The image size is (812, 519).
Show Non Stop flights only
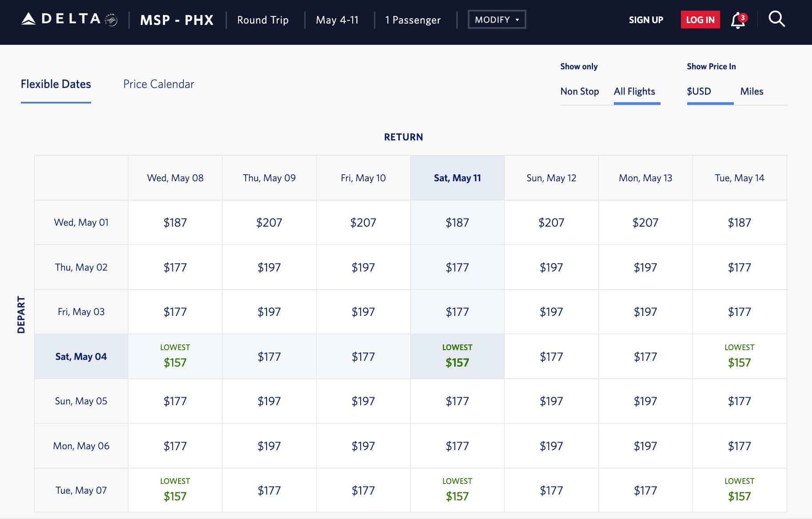[580, 91]
